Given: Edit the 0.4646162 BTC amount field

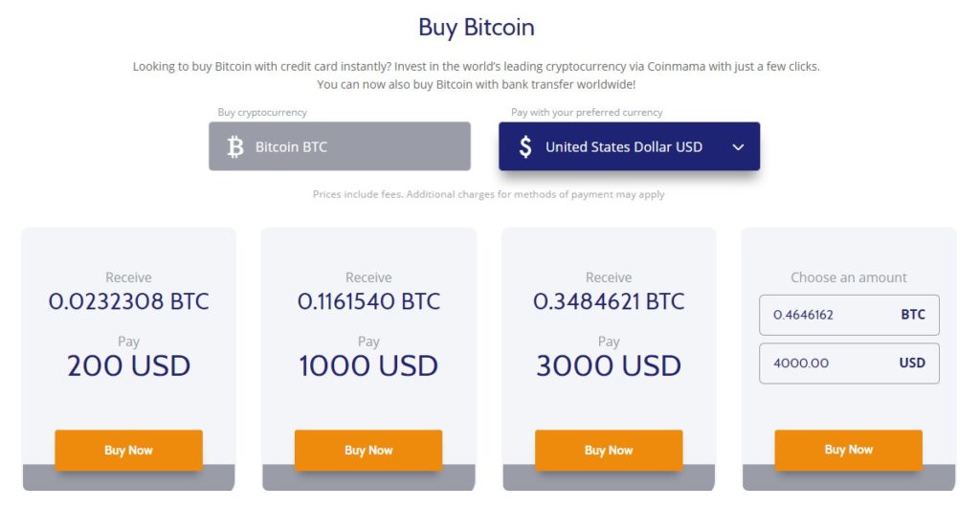Looking at the screenshot, I should 850,315.
